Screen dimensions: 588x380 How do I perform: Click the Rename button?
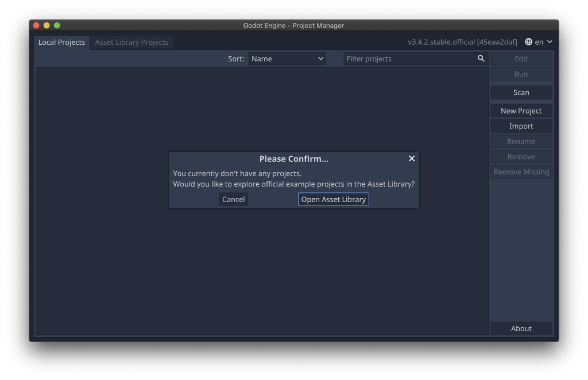tap(521, 142)
